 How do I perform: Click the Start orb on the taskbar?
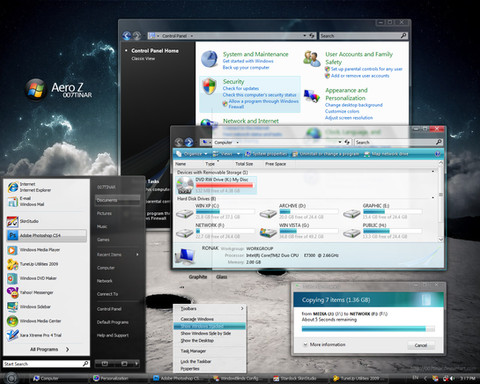click(11, 378)
